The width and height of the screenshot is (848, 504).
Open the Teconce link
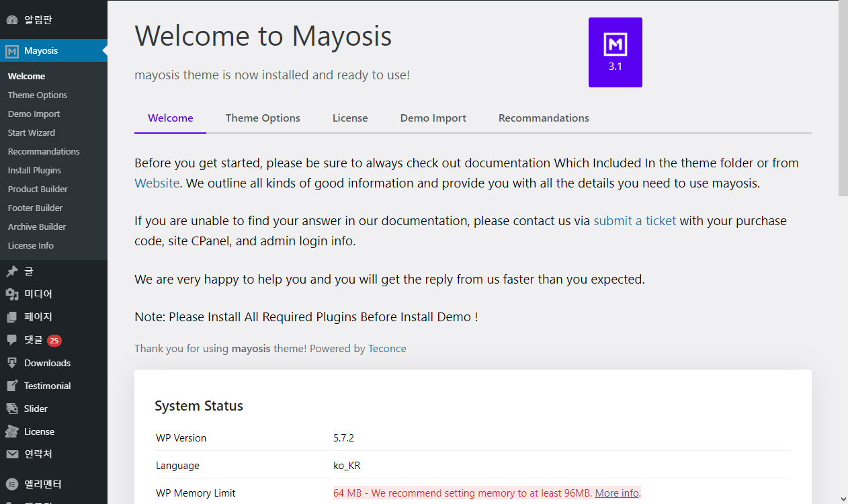click(x=387, y=349)
